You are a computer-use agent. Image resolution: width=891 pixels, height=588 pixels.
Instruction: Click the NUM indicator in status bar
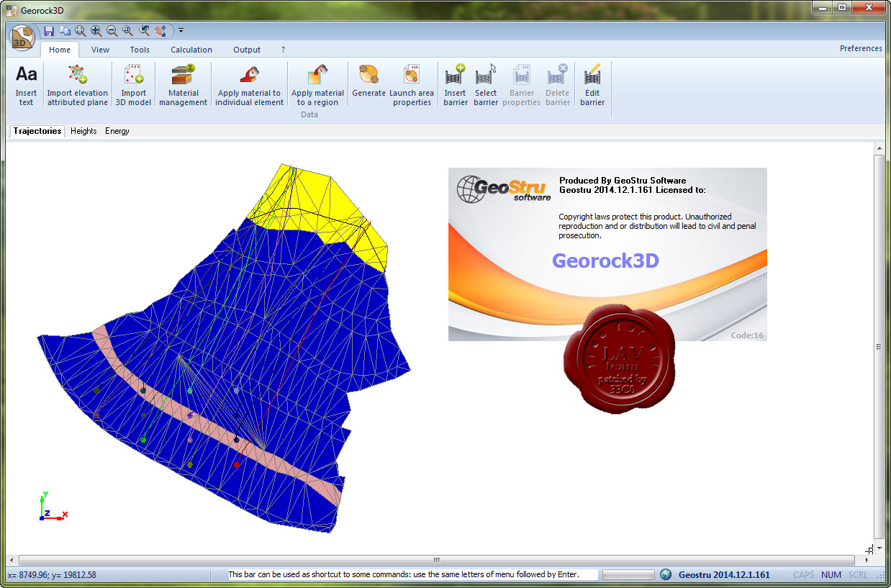pos(831,575)
